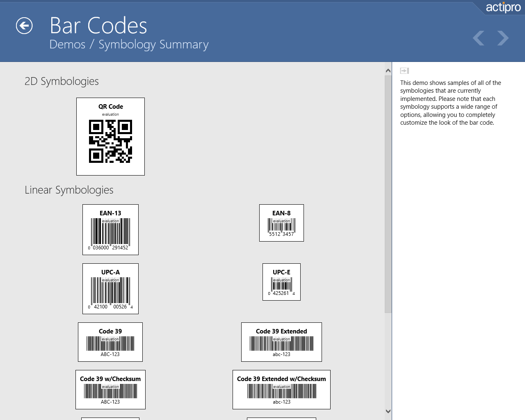Click the scrollbar down arrow
This screenshot has width=525, height=420.
pos(388,411)
